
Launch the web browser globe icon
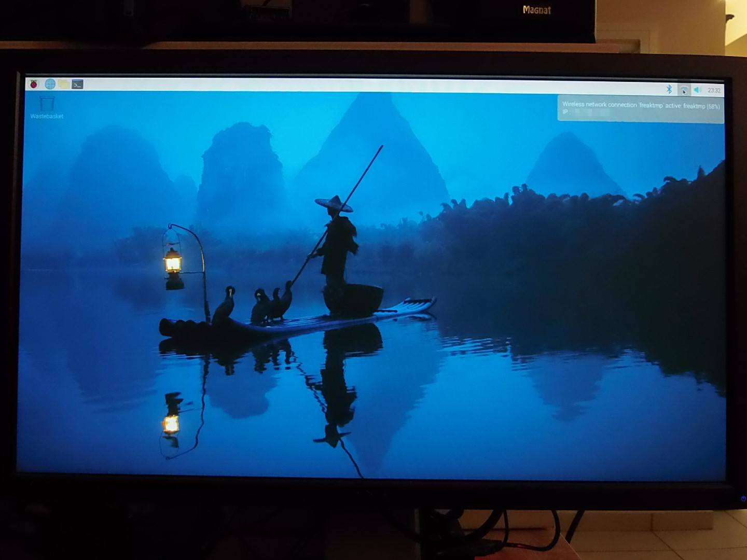point(50,84)
